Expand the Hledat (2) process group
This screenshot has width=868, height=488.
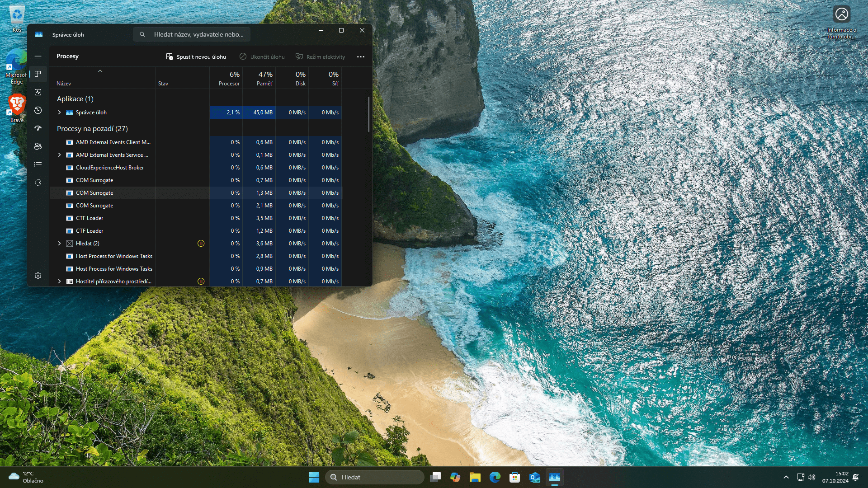point(59,243)
